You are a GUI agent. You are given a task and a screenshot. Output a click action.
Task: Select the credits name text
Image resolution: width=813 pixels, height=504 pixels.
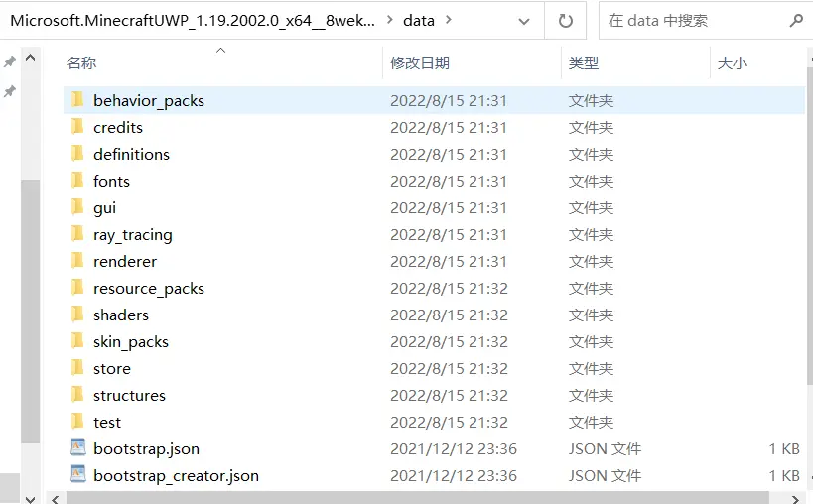click(x=118, y=127)
